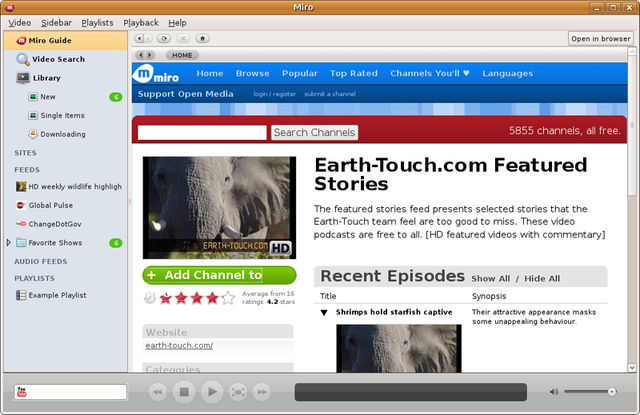This screenshot has width=640, height=415.
Task: Click Hide All episodes
Action: pos(542,279)
